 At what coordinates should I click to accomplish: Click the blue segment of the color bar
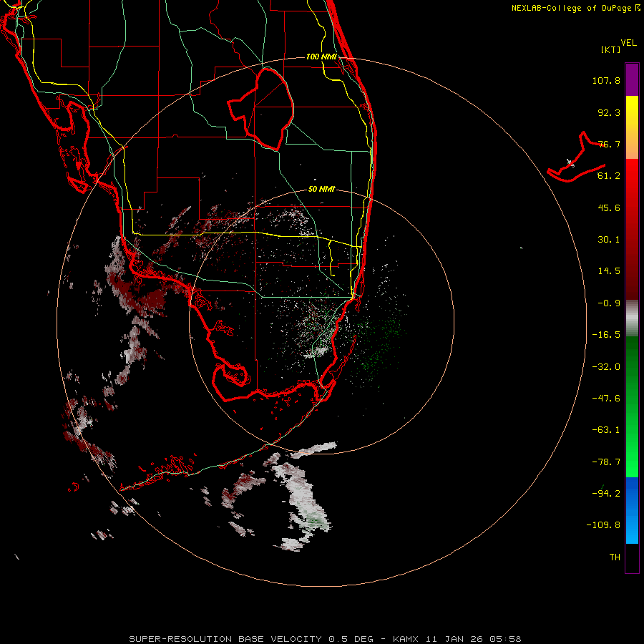tap(632, 510)
